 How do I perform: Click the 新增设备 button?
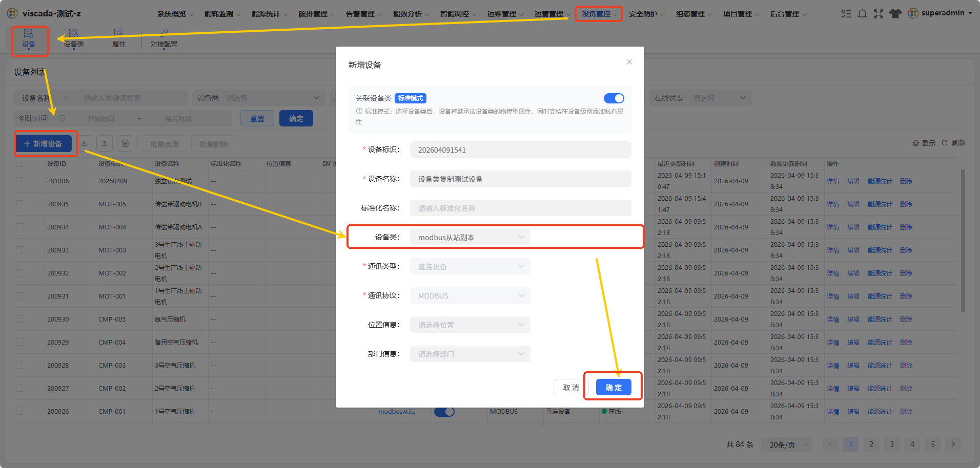[44, 144]
